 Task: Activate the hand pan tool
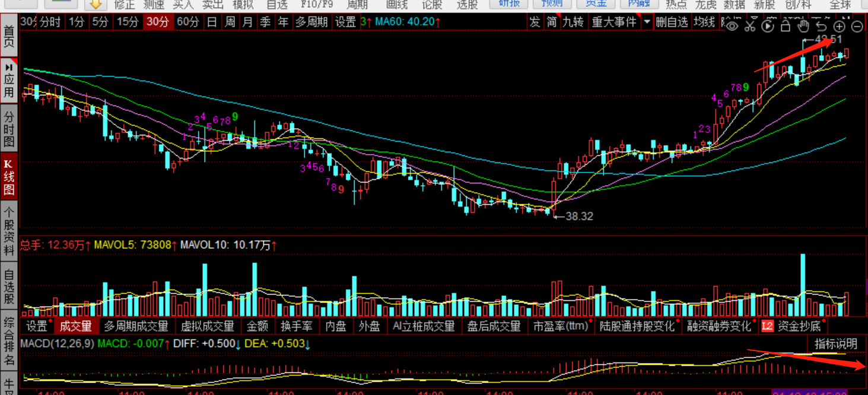[x=803, y=26]
